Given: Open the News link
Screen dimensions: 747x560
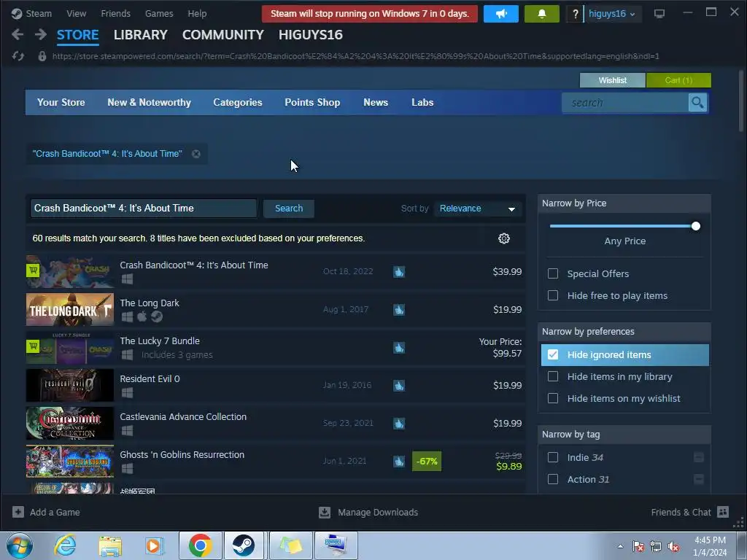Looking at the screenshot, I should (376, 102).
